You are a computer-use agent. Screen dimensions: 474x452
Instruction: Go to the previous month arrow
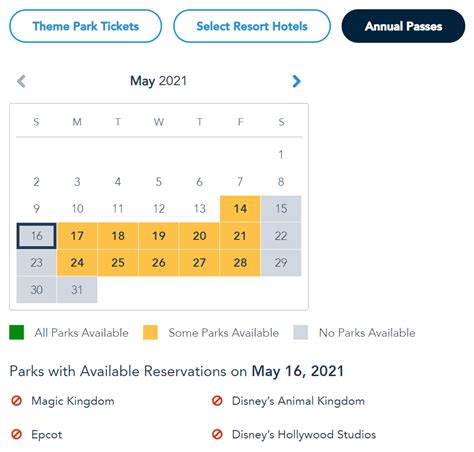point(21,81)
